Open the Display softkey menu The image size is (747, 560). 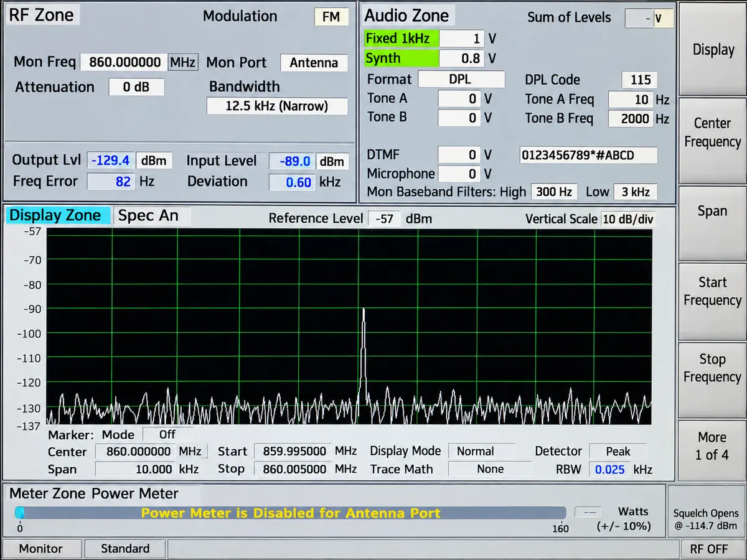click(x=712, y=49)
